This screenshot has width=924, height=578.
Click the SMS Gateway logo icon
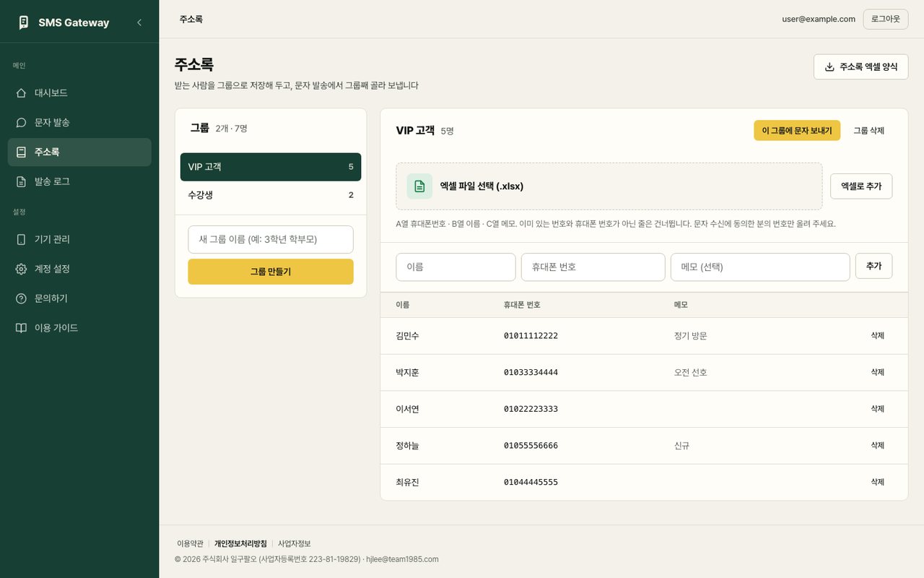[24, 22]
